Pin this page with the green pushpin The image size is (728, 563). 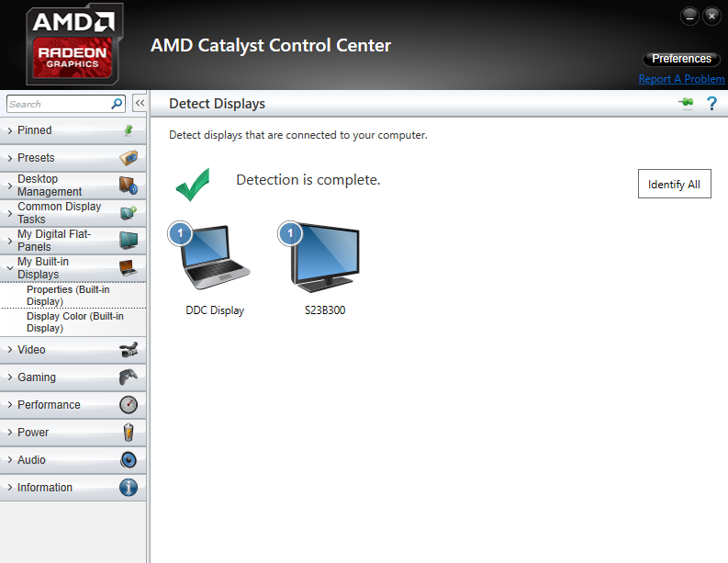686,102
